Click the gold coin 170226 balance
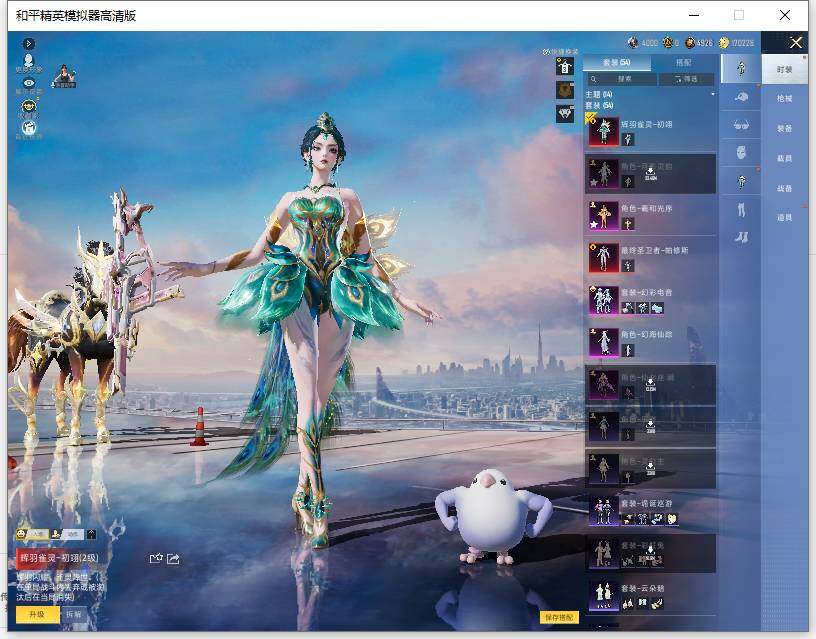 pos(736,43)
